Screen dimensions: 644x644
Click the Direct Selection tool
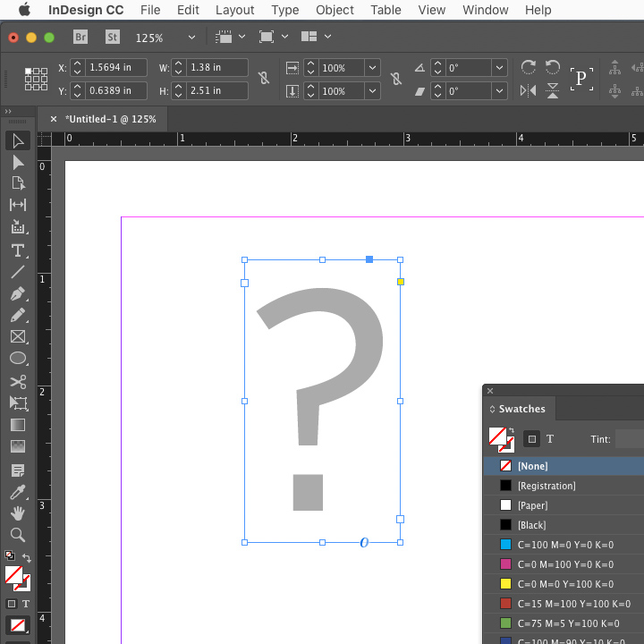(17, 163)
